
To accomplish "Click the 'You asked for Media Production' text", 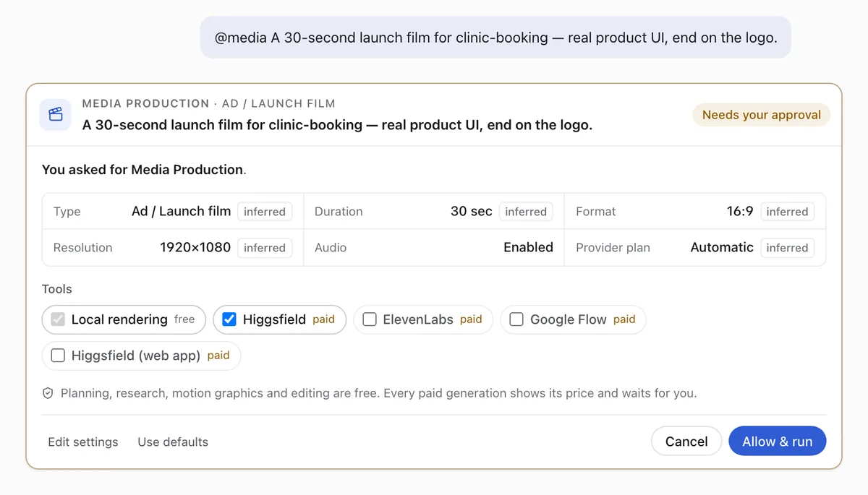I will tap(144, 170).
